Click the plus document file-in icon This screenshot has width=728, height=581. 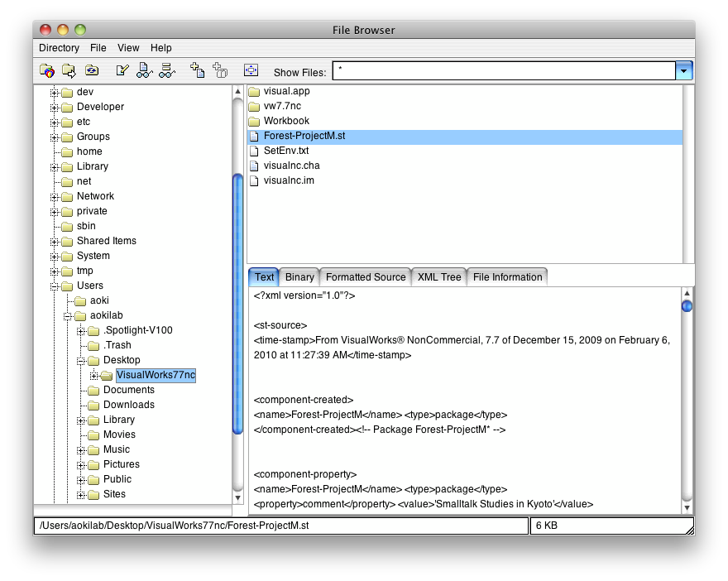[x=198, y=70]
